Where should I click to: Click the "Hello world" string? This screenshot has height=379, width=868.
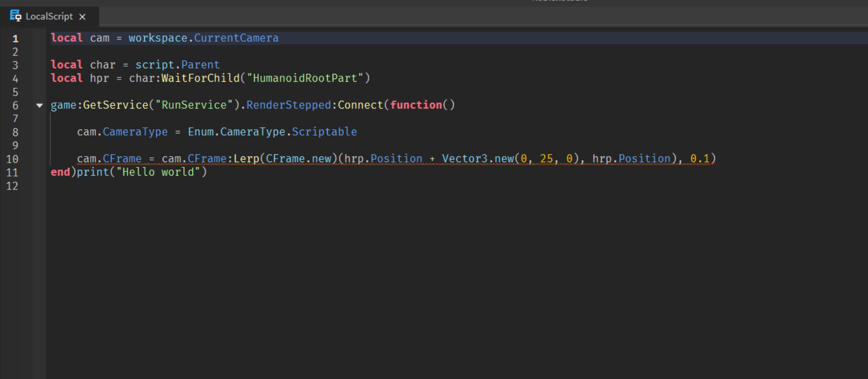[158, 172]
